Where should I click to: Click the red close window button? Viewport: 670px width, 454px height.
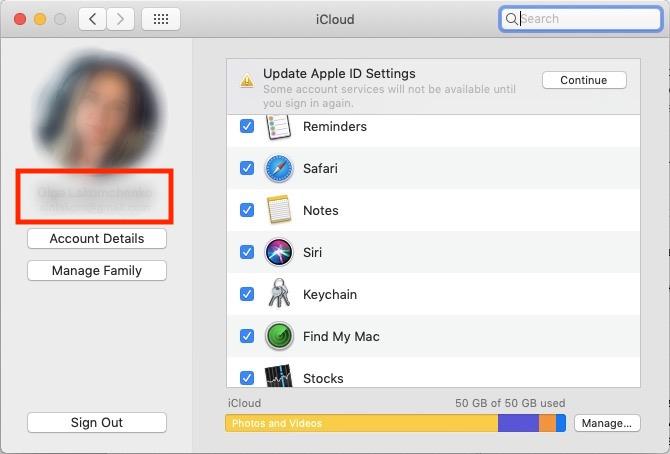pos(20,19)
